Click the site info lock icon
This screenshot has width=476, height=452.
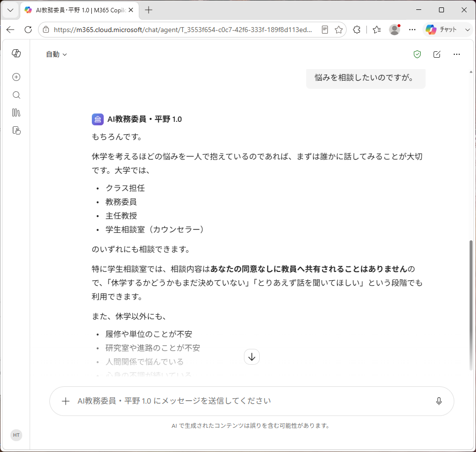click(x=46, y=30)
